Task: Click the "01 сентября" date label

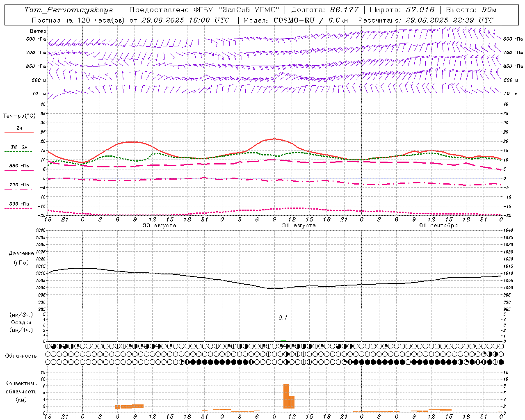Action: click(438, 226)
